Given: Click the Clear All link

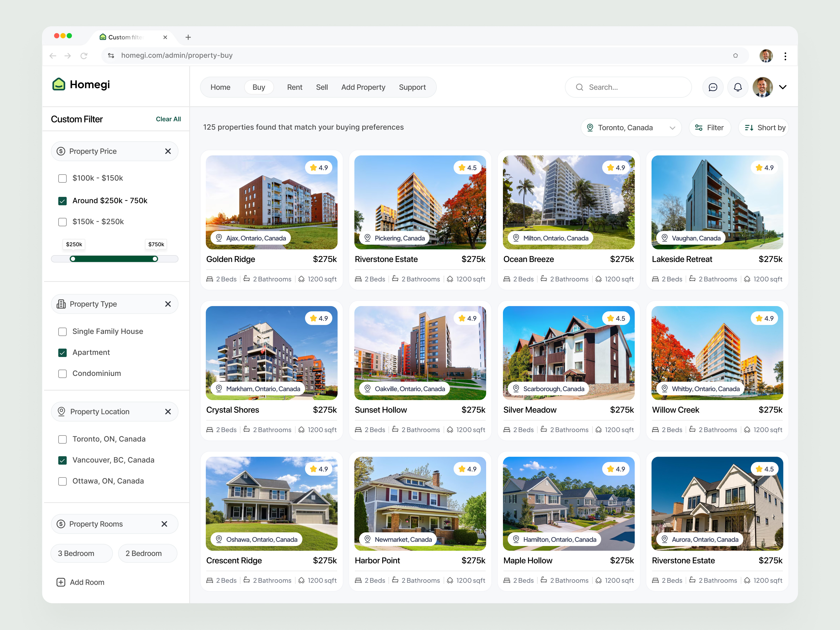Looking at the screenshot, I should tap(168, 119).
